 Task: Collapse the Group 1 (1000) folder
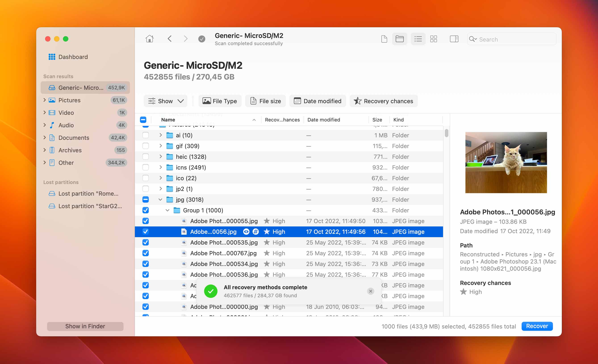[x=167, y=210]
